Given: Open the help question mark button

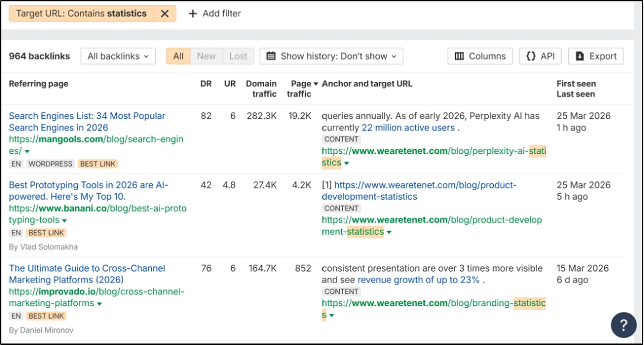Looking at the screenshot, I should pos(623,325).
